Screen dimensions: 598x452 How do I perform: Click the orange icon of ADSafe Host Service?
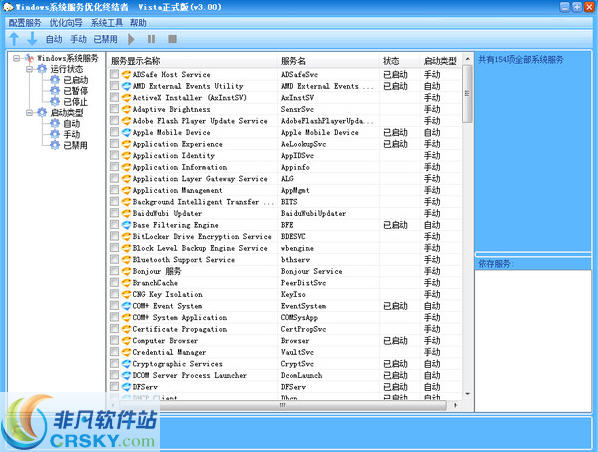(126, 74)
